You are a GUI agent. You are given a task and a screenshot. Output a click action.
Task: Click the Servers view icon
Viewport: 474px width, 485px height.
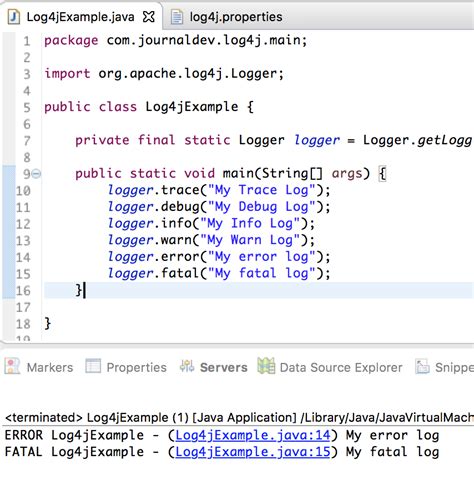point(187,366)
